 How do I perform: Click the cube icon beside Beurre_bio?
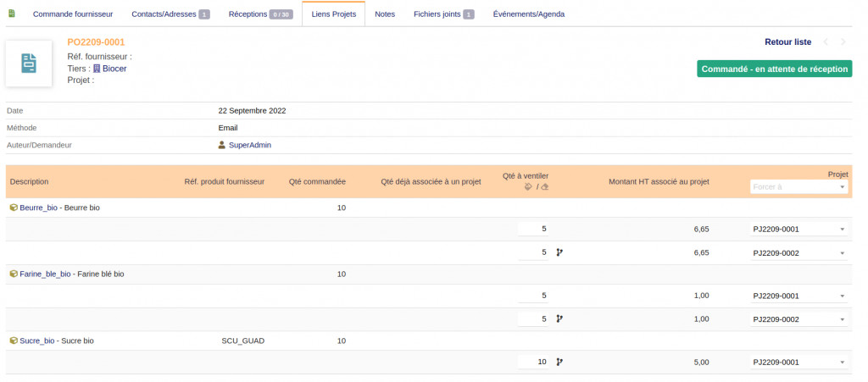coord(13,207)
